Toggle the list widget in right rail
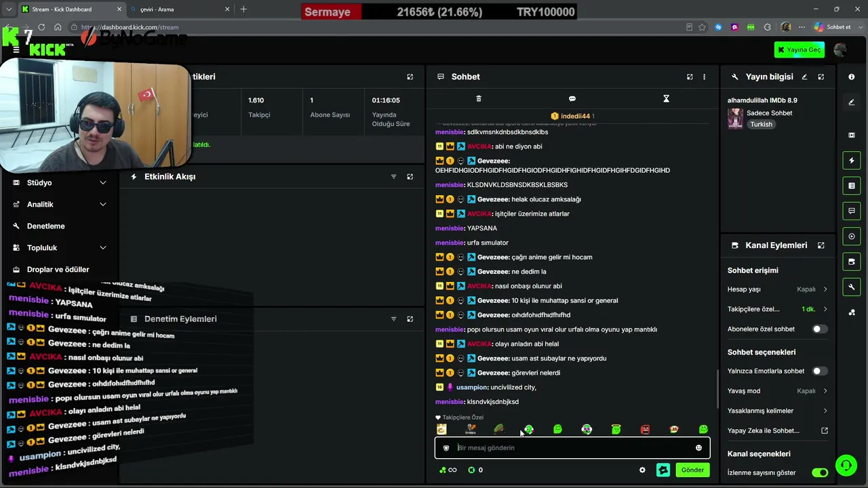The image size is (868, 488). [852, 186]
